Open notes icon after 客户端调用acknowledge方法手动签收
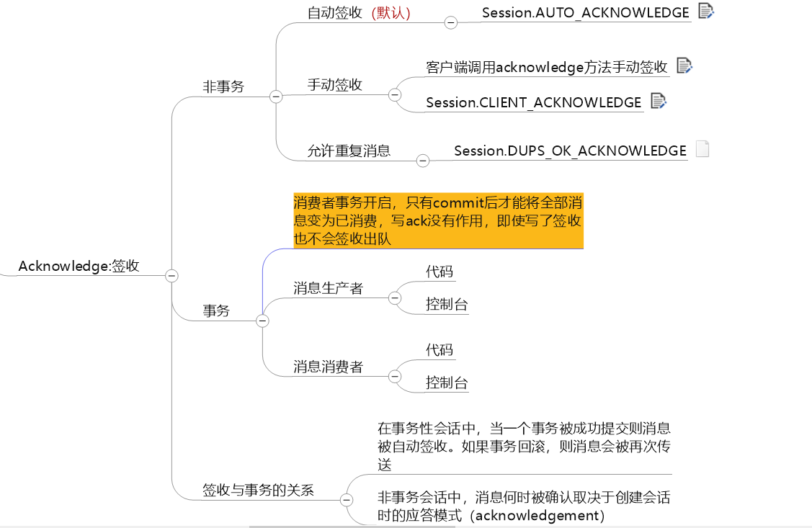This screenshot has height=528, width=812. 684,65
